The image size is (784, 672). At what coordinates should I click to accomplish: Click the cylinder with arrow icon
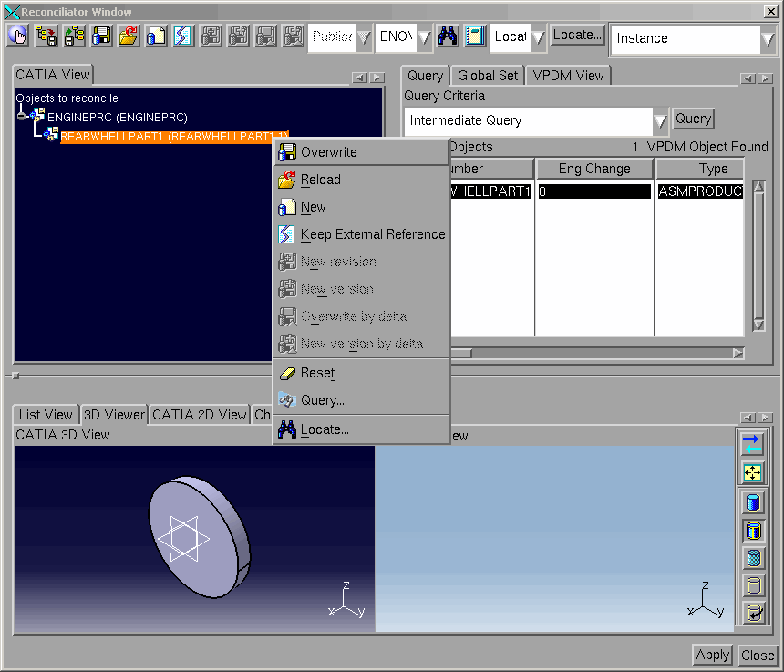[752, 613]
